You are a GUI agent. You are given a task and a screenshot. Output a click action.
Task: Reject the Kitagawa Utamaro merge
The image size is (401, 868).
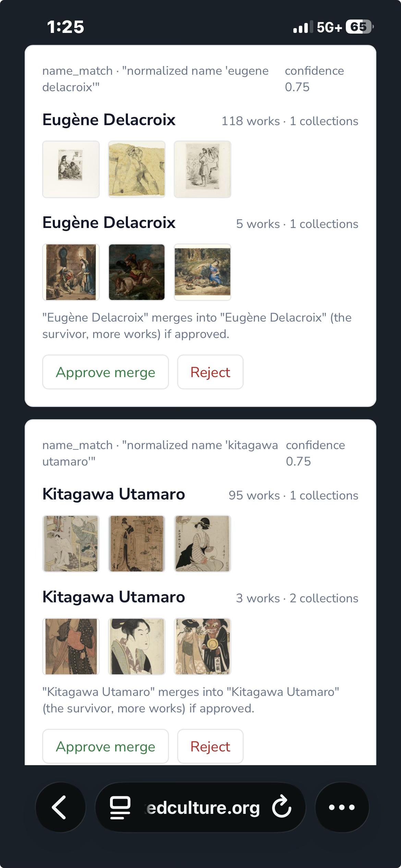(210, 746)
